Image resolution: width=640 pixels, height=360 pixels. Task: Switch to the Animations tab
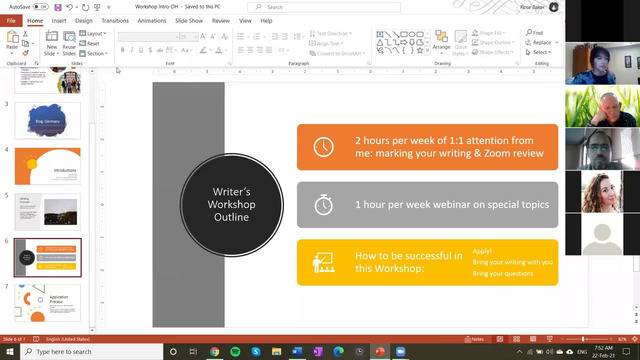[x=152, y=20]
